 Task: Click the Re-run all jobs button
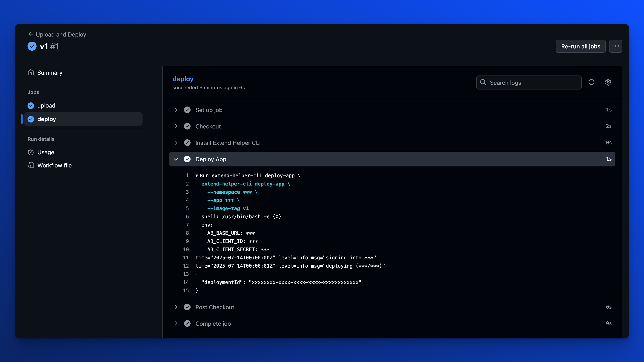point(581,46)
